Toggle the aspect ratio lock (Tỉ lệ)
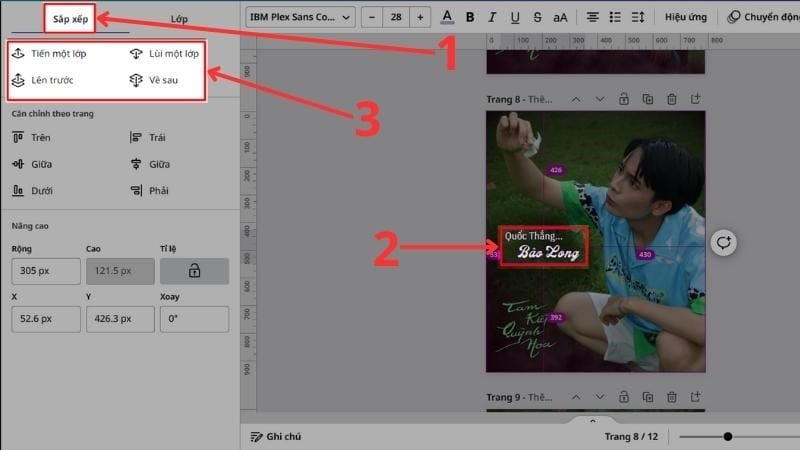Viewport: 800px width, 450px height. [x=194, y=271]
